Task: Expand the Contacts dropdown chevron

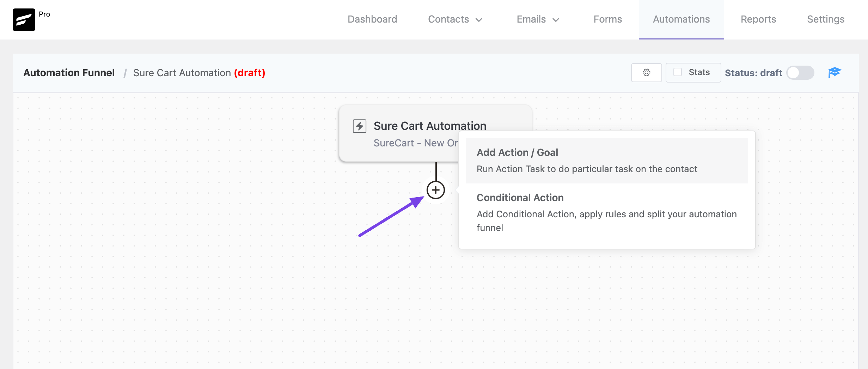Action: click(x=479, y=20)
